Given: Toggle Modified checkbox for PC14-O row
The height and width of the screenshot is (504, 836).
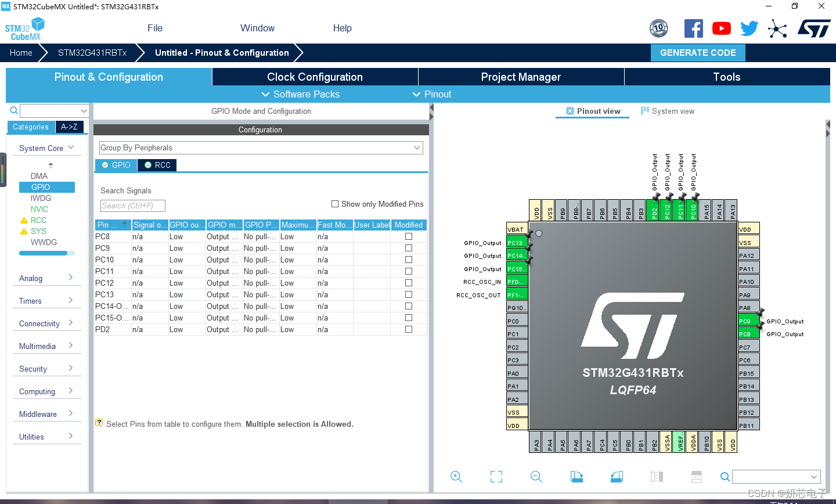Looking at the screenshot, I should click(409, 306).
